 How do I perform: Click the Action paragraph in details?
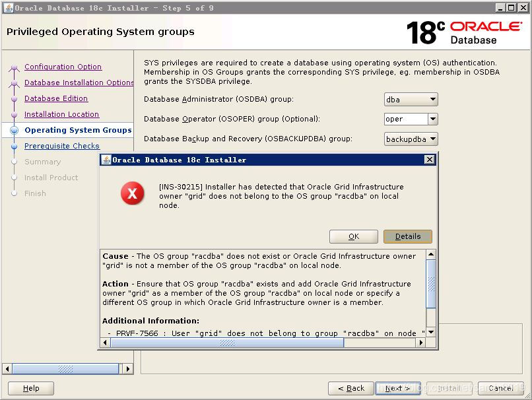coord(257,293)
